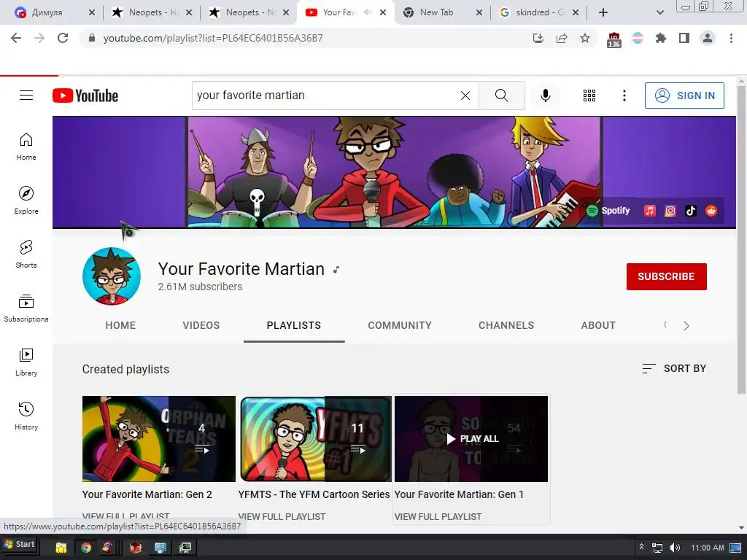Switch to the COMMUNITY tab
747x560 pixels.
pyautogui.click(x=400, y=325)
